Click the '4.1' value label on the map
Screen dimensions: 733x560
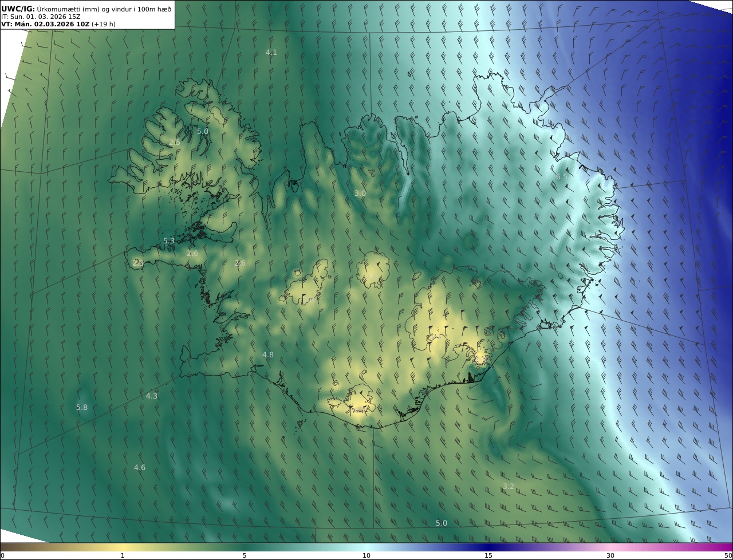[x=271, y=52]
